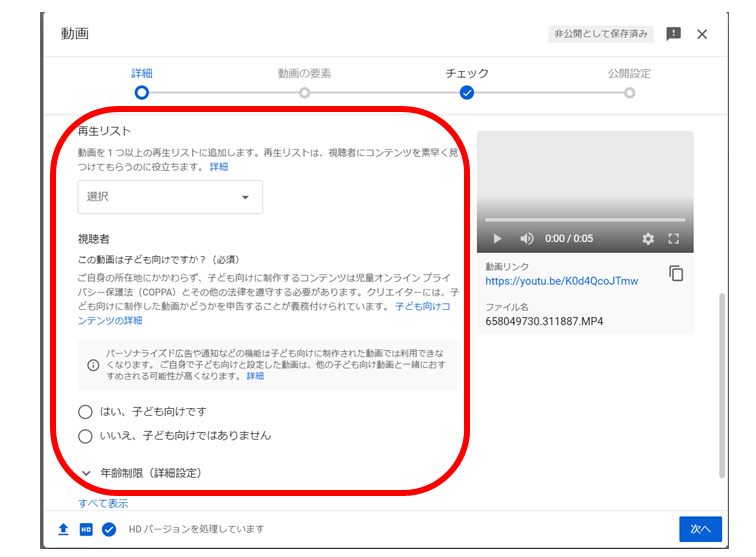Click 非公開として保存済み status badge

point(601,34)
